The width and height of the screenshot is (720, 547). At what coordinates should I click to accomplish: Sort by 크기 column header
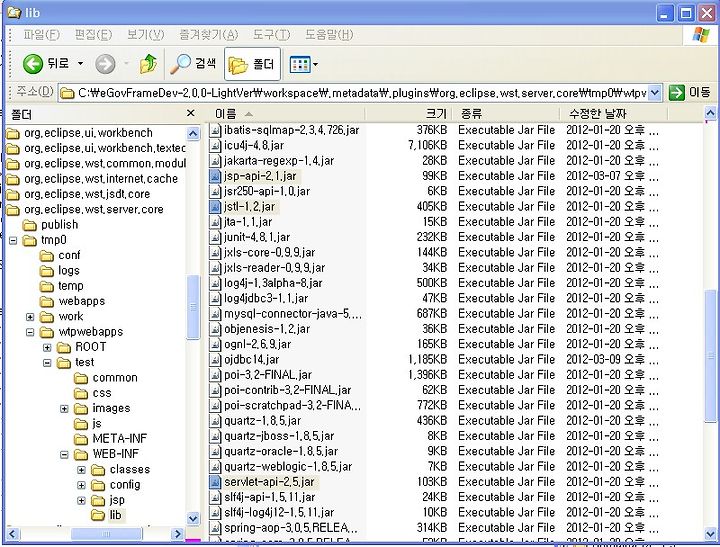click(409, 113)
